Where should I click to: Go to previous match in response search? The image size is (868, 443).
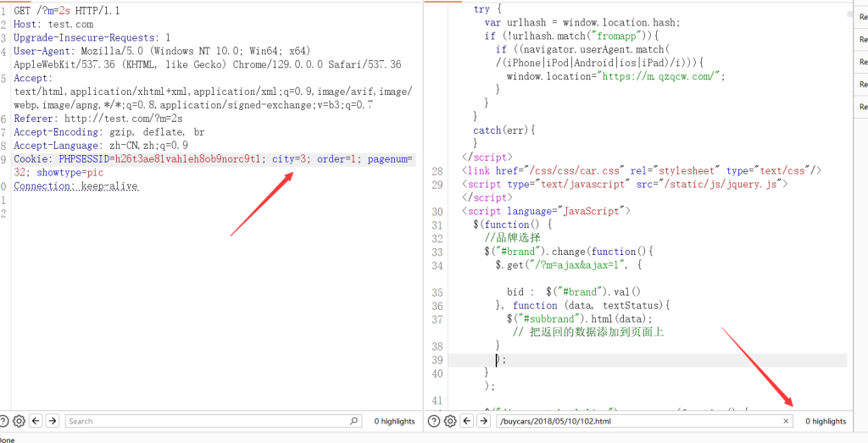[x=467, y=421]
